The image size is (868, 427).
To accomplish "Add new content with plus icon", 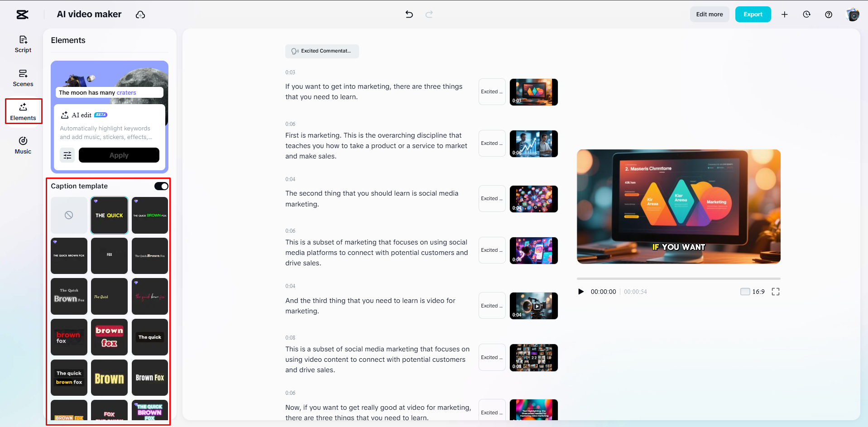I will point(785,14).
